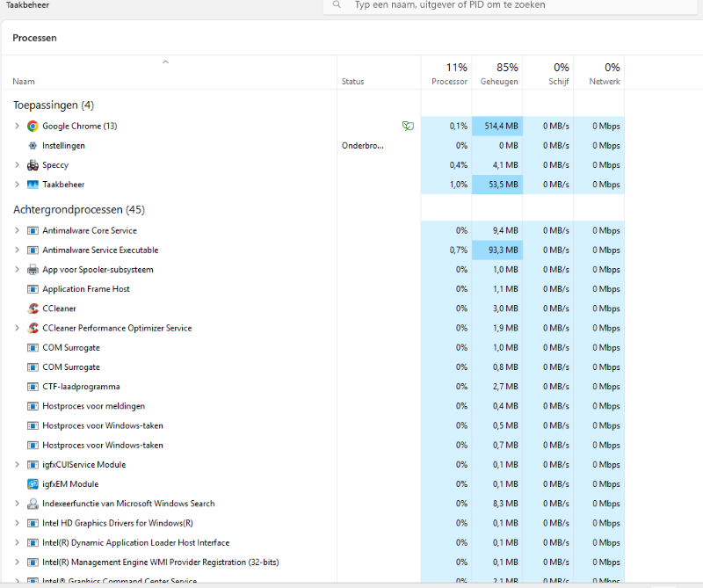
Task: Click the Indexeerfunctie Windows Search icon
Action: 33,504
